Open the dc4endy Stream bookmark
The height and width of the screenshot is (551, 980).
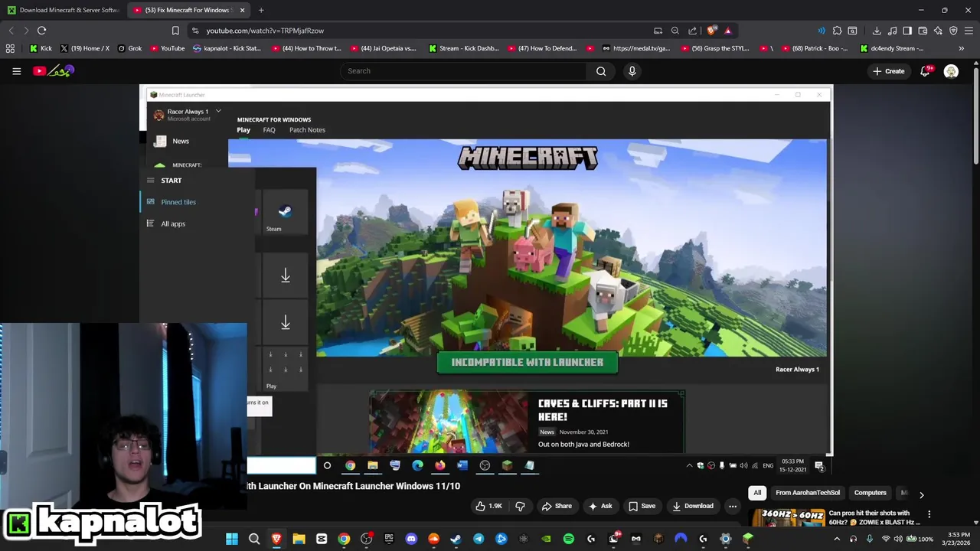pyautogui.click(x=892, y=48)
